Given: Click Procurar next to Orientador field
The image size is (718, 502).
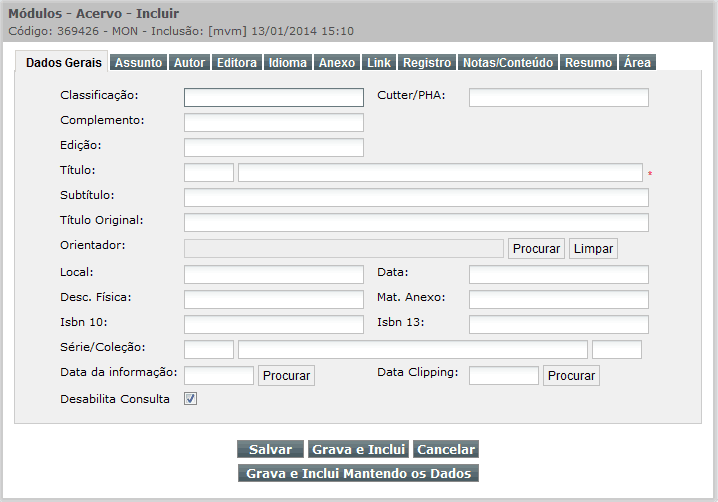Looking at the screenshot, I should [536, 248].
